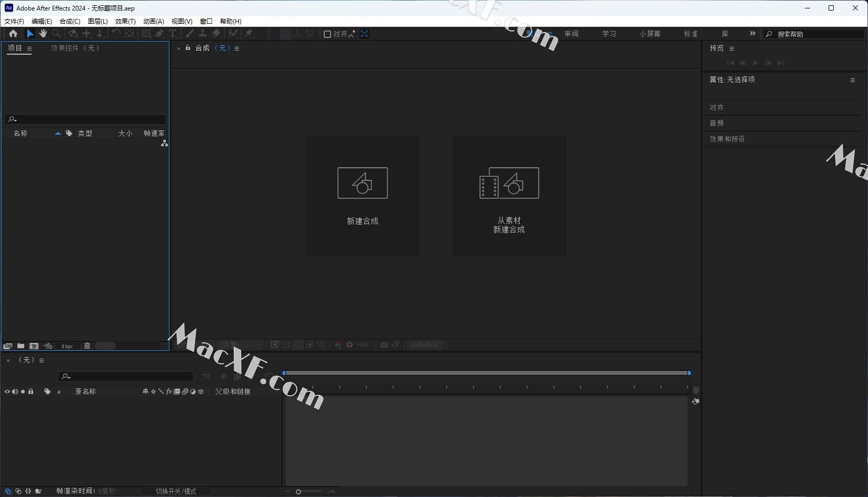Screen dimensions: 868x497
Task: Select the Zoom magnifier tool
Action: [x=56, y=34]
